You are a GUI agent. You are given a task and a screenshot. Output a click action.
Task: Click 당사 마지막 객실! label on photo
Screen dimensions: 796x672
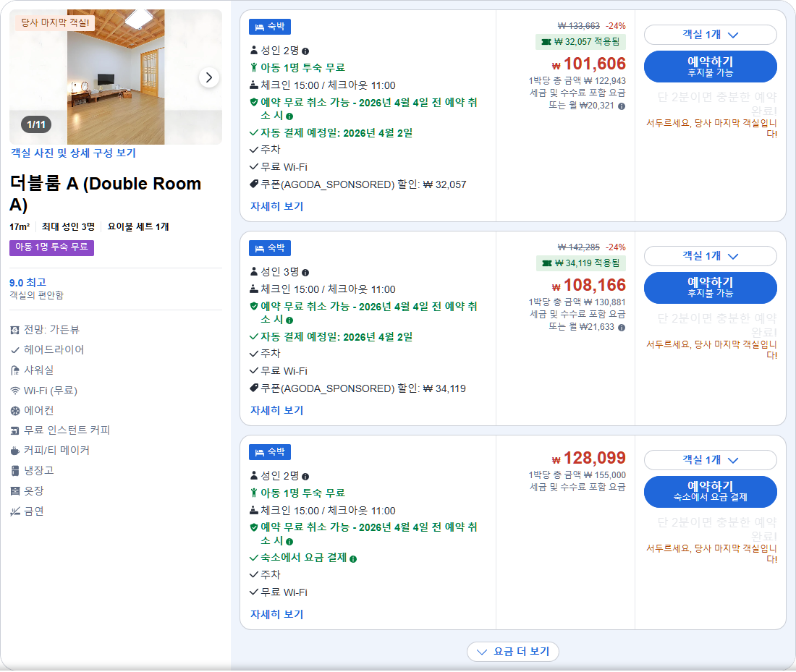tap(55, 23)
